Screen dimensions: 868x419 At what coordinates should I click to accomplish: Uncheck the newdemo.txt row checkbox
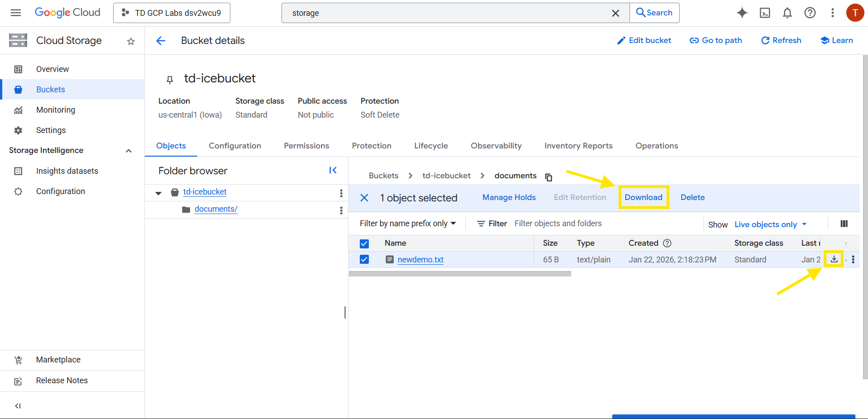point(364,260)
